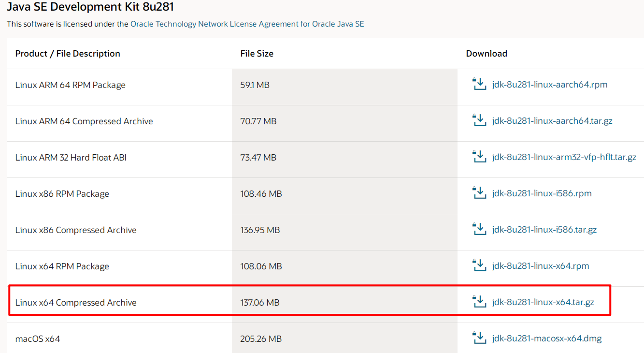Select Linux x86 RPM Package text
This screenshot has width=644, height=353.
click(62, 194)
